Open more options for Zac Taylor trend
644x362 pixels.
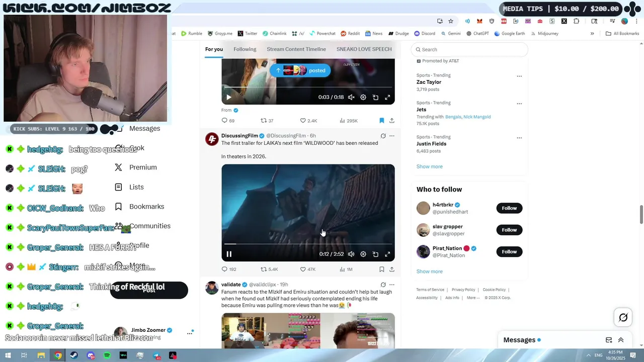(519, 76)
